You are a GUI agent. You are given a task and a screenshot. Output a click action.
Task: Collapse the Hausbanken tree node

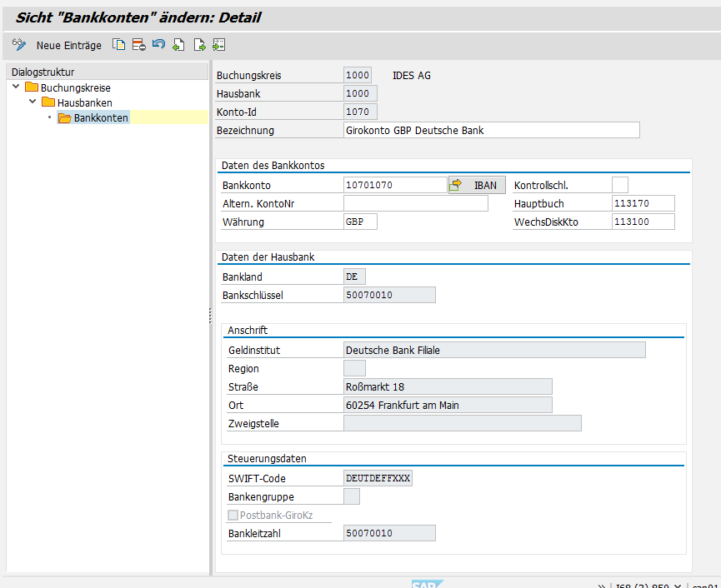click(33, 102)
